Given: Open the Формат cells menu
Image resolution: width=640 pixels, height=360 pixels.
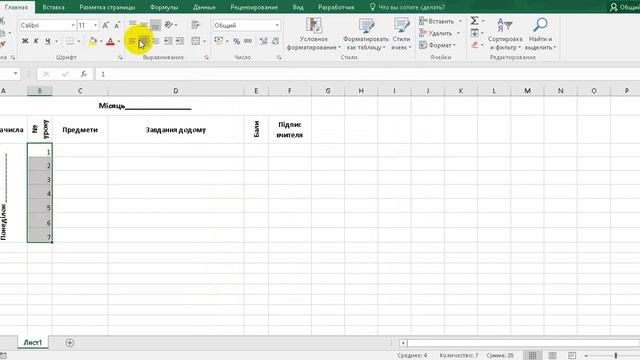Looking at the screenshot, I should tap(437, 45).
